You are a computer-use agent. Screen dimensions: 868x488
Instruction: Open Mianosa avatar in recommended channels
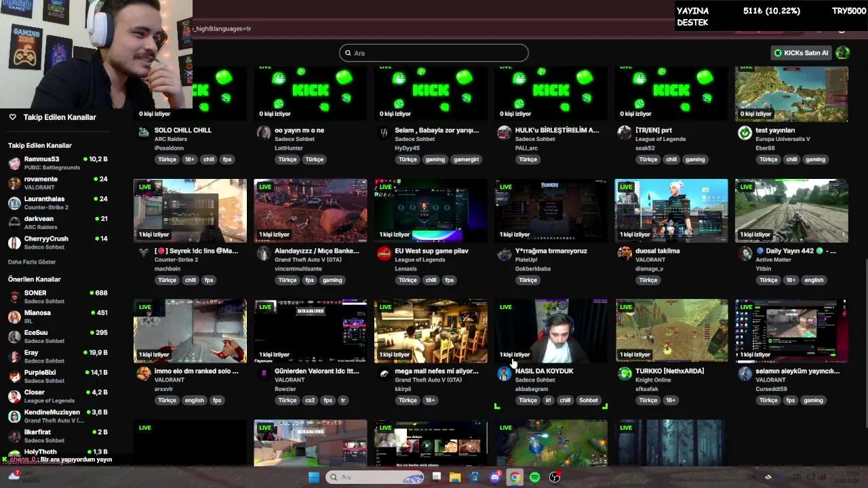tap(14, 317)
